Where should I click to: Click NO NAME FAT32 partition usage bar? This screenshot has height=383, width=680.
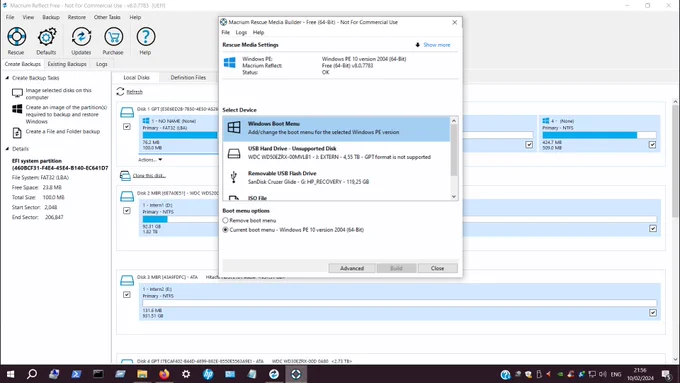pyautogui.click(x=180, y=135)
